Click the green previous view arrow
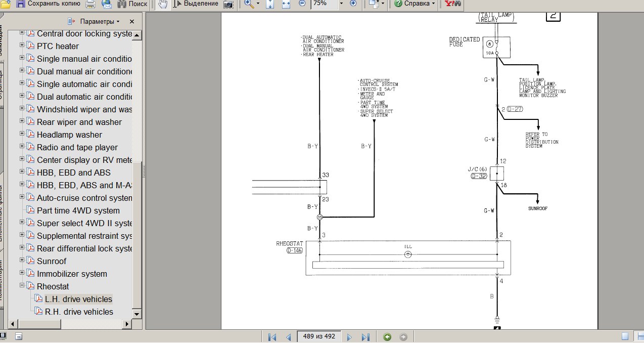This screenshot has width=644, height=343. pos(387,337)
